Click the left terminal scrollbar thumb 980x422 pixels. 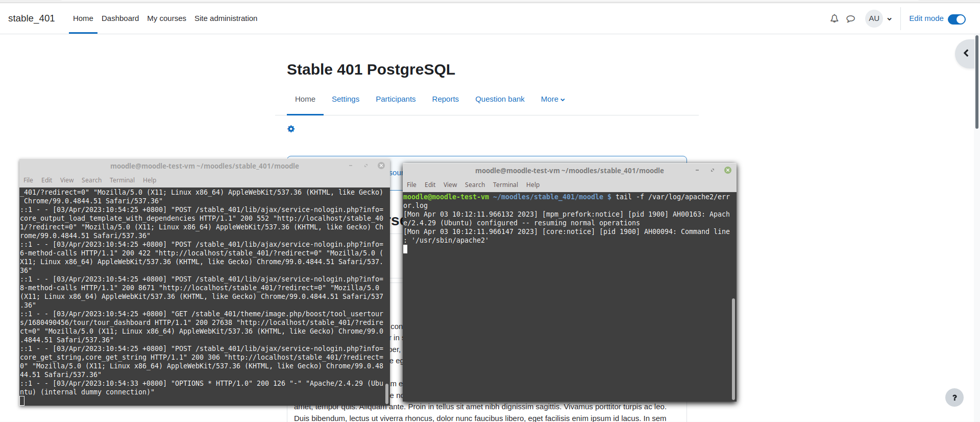click(x=387, y=393)
